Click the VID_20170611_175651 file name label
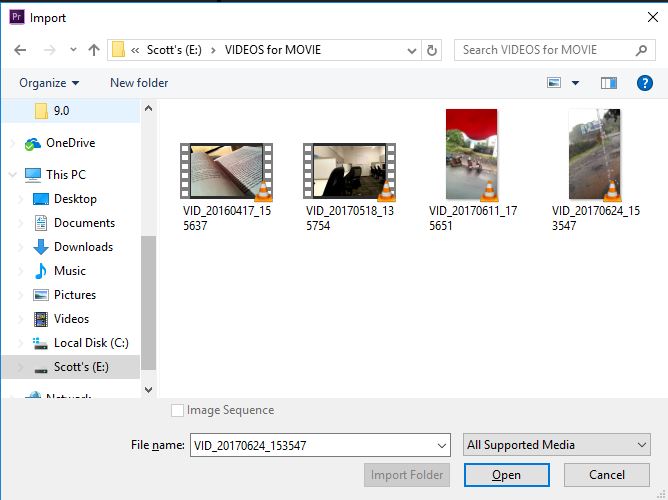Screen dimensions: 668x500 click(473, 218)
